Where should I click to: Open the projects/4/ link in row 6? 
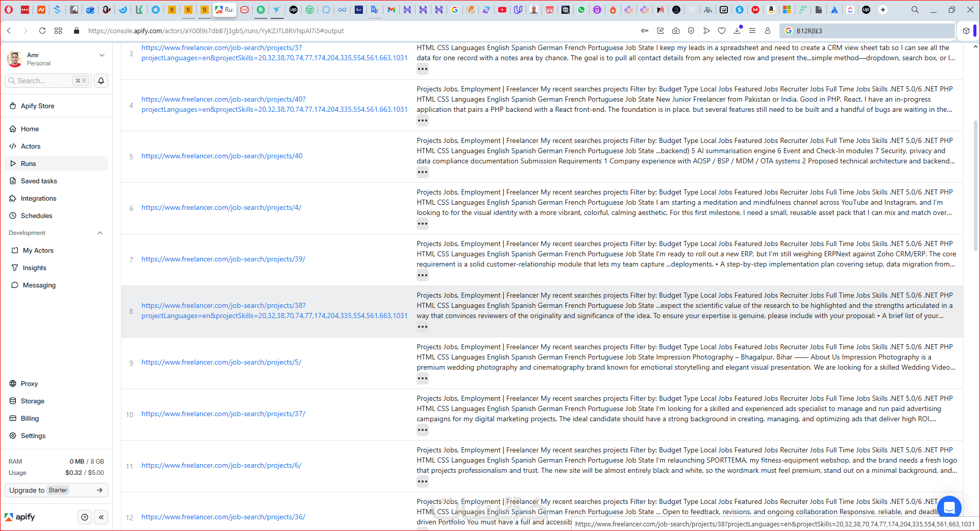pyautogui.click(x=222, y=208)
